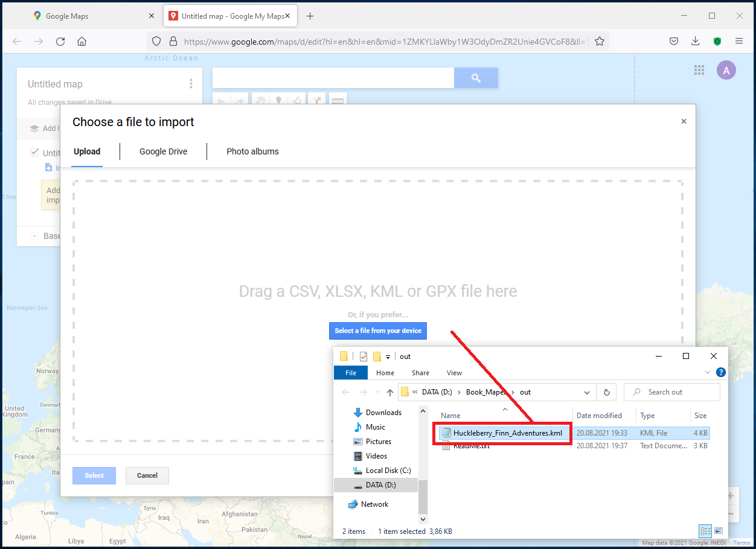
Task: Click the Cancel button in import dialog
Action: click(147, 475)
